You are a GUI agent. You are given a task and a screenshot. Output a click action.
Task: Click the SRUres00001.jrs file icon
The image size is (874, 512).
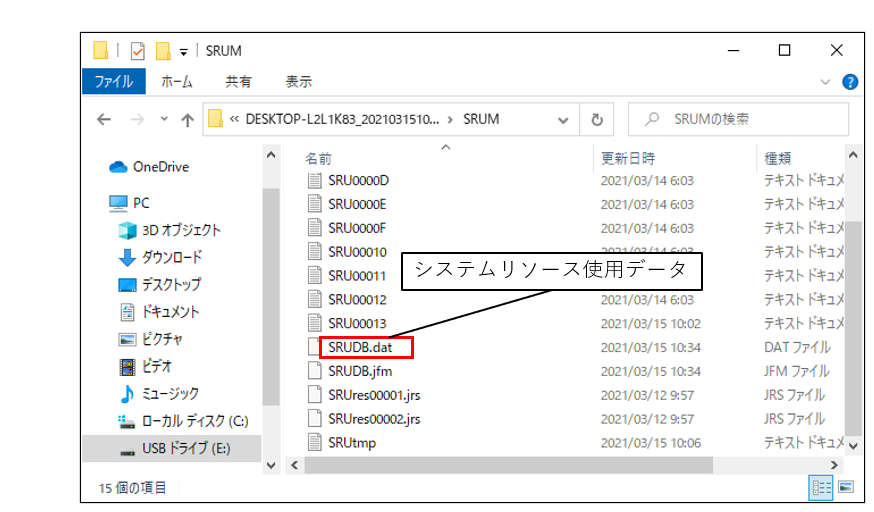(314, 394)
